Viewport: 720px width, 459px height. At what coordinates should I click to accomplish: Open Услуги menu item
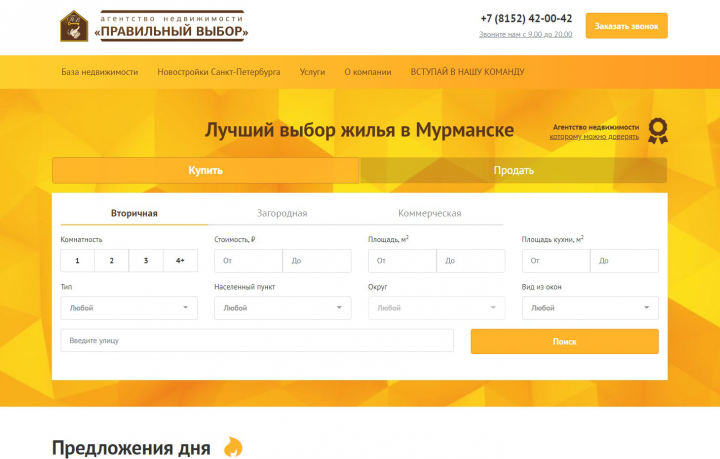(312, 72)
